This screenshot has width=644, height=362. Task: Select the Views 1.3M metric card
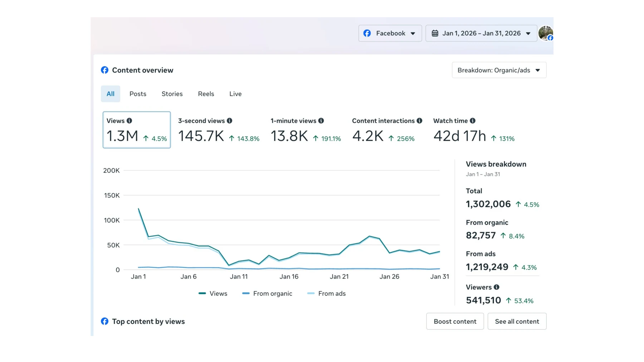coord(137,130)
